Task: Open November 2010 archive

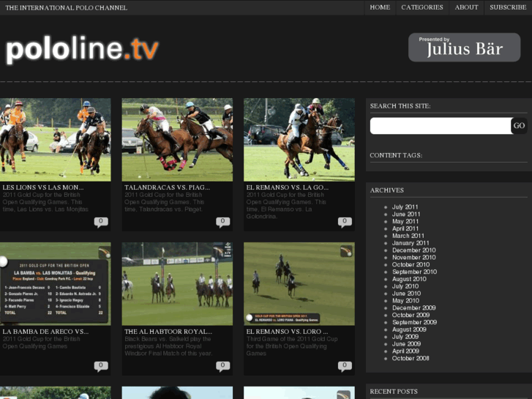Action: coord(414,258)
